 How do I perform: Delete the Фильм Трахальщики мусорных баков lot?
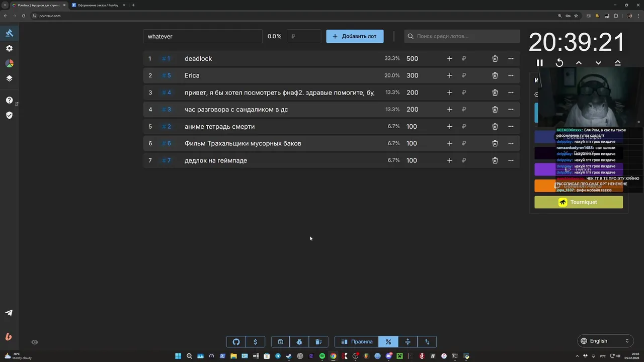pyautogui.click(x=495, y=143)
